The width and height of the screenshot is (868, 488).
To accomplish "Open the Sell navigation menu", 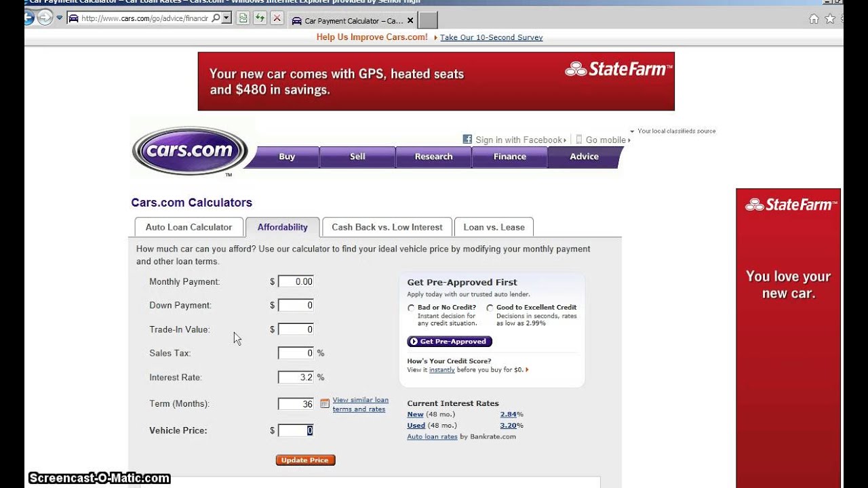I will point(357,157).
